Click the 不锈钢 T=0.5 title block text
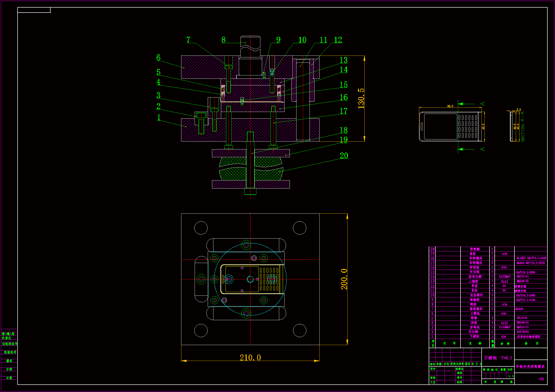Image resolution: width=555 pixels, height=392 pixels. (x=498, y=358)
